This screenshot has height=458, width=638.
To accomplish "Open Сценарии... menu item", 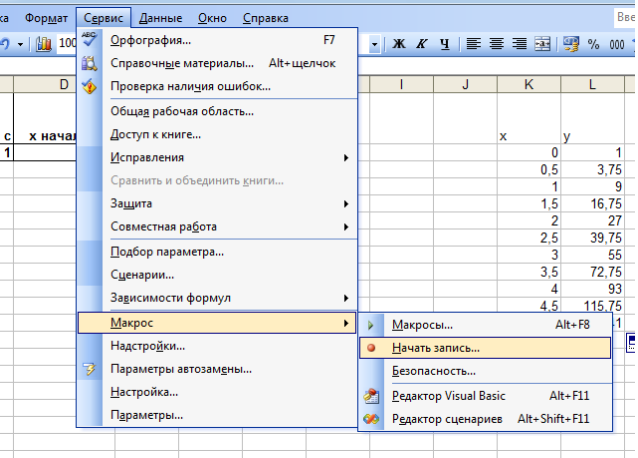I will pyautogui.click(x=217, y=275).
